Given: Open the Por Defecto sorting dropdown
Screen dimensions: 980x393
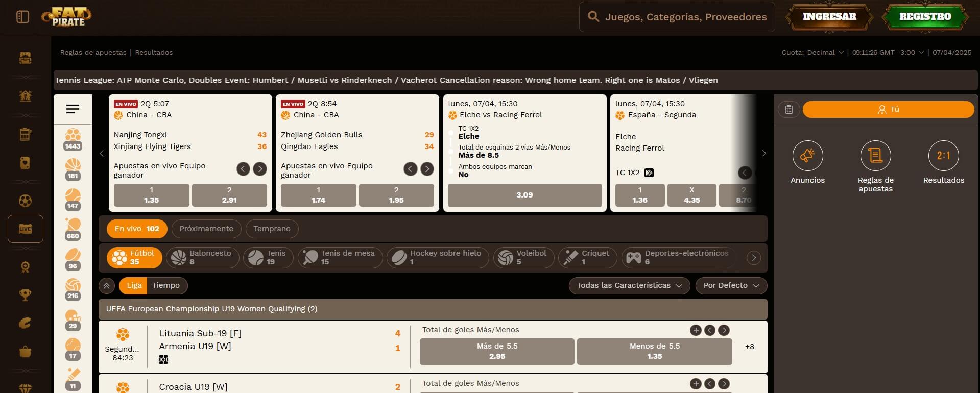Looking at the screenshot, I should coord(731,285).
